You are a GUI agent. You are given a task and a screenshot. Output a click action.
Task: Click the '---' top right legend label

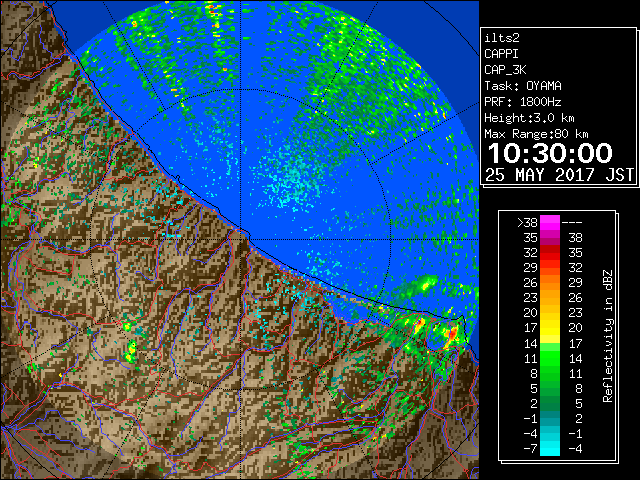coord(572,222)
